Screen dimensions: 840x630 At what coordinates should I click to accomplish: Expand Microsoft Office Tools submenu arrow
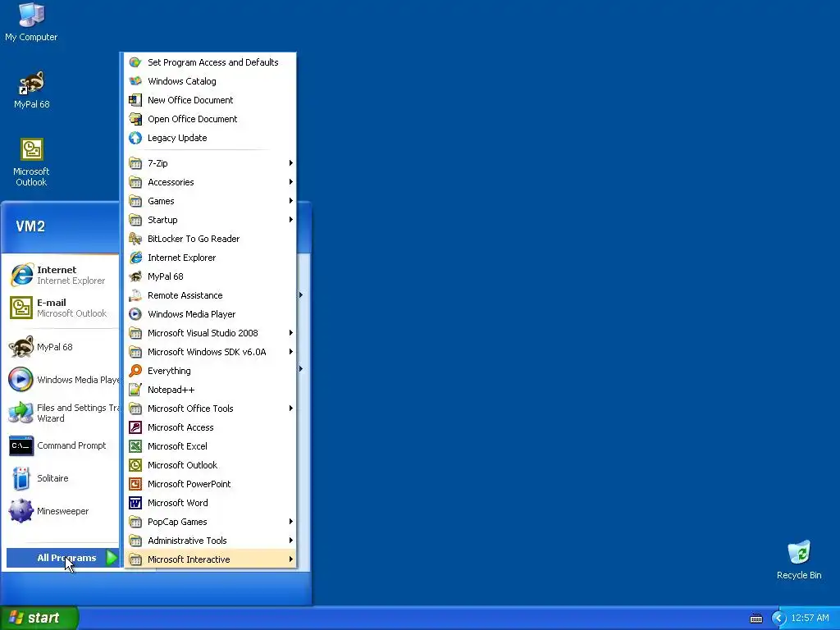291,409
